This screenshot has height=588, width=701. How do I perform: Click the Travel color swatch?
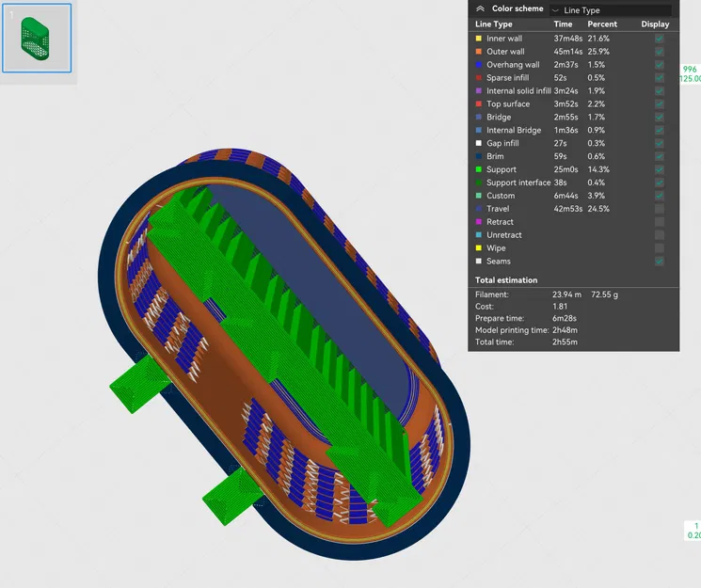(x=479, y=209)
